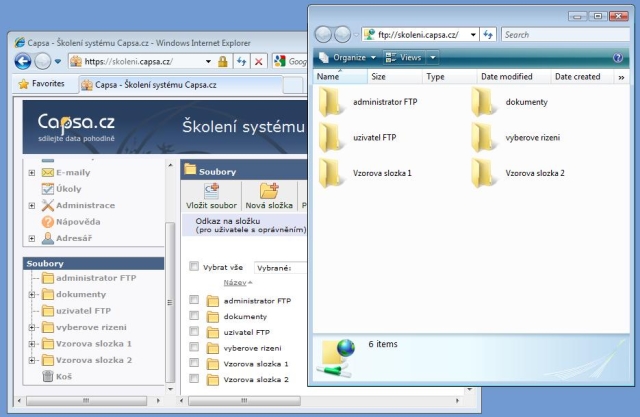Select the Capsa - Školení systému tab
Viewport: 640px width, 417px height.
[x=180, y=85]
